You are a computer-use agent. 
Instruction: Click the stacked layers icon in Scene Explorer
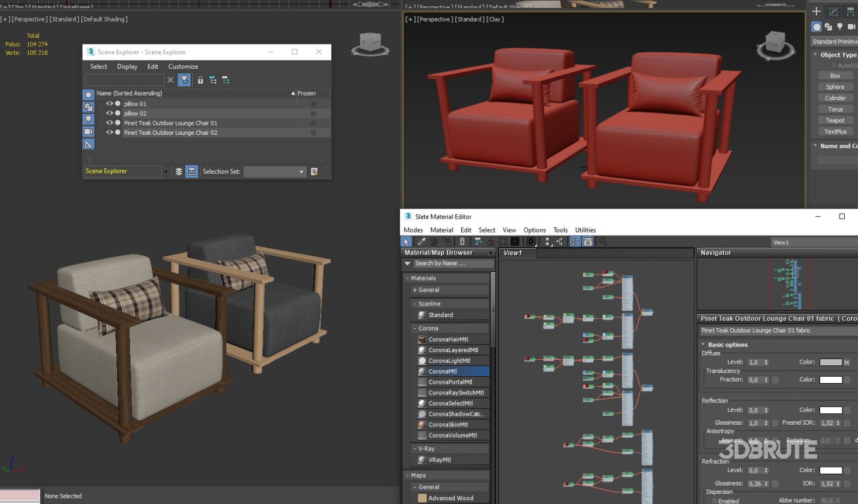(x=179, y=171)
